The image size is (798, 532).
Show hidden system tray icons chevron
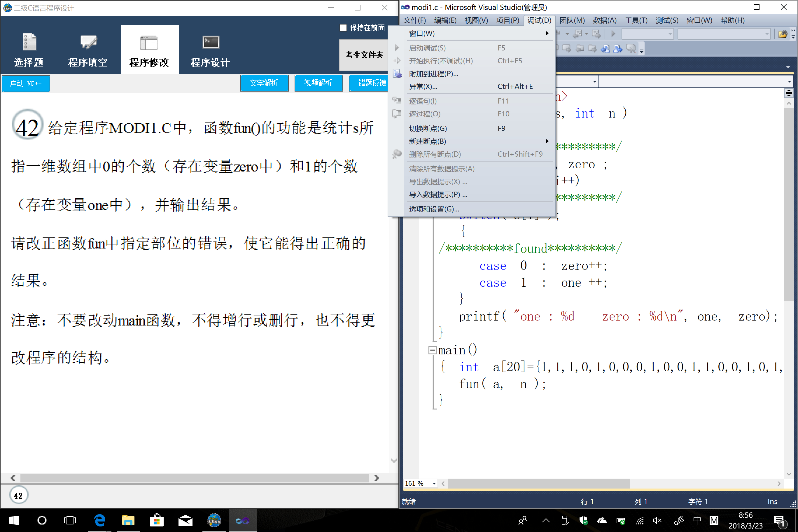click(546, 520)
